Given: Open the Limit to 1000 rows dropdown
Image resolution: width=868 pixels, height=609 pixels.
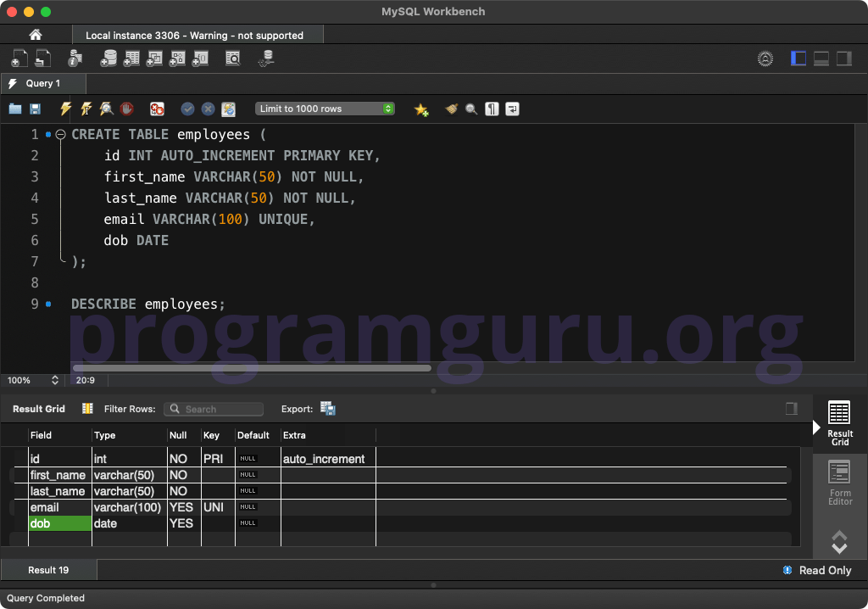Looking at the screenshot, I should [x=325, y=109].
